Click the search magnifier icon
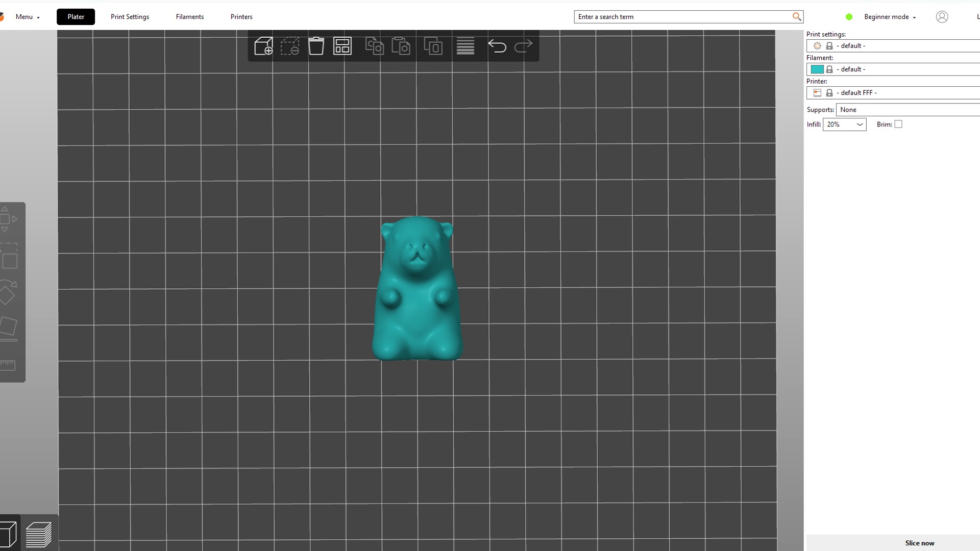Screen dimensions: 980x551 [796, 17]
